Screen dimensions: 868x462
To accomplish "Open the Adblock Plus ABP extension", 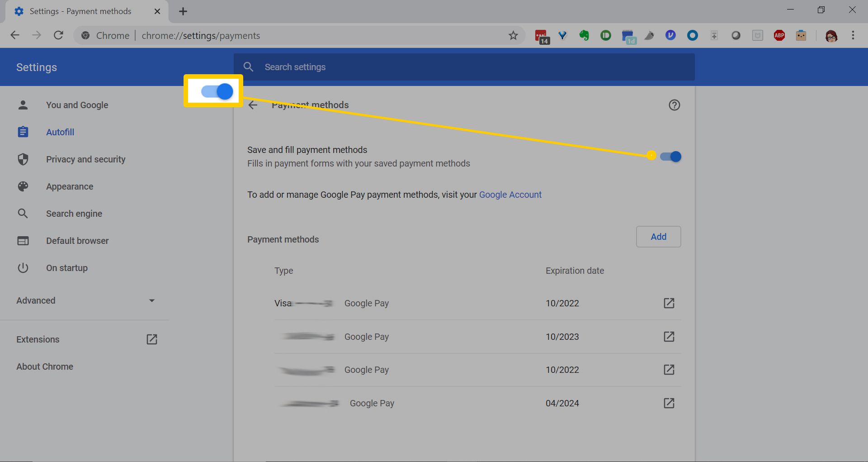I will coord(779,35).
